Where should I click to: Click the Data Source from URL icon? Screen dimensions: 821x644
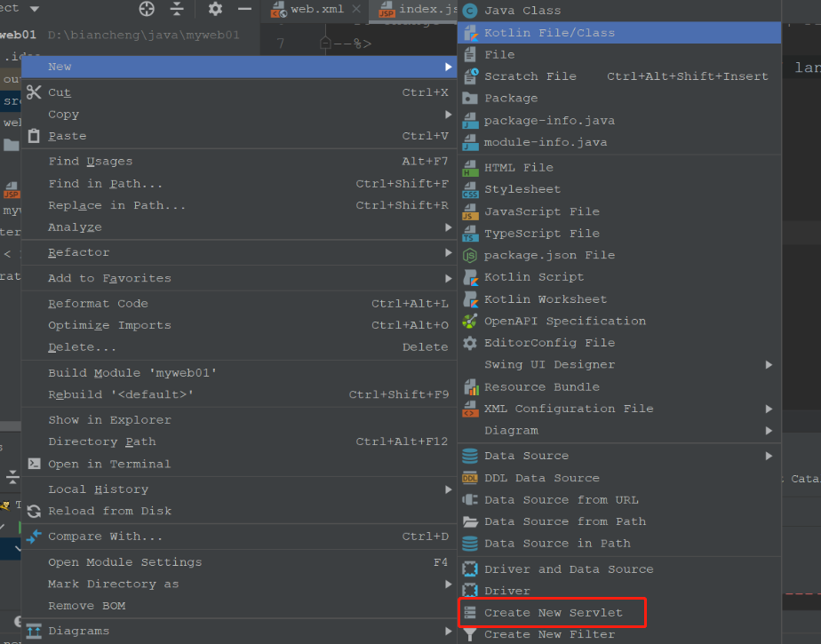(x=470, y=500)
